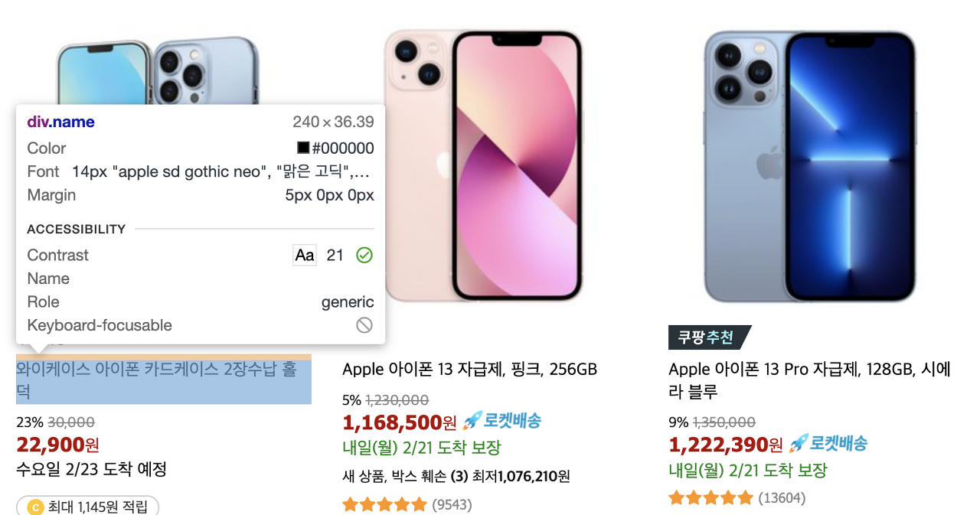Click the star rating of the pink iPhone 13
This screenshot has width=980, height=515.
point(384,505)
